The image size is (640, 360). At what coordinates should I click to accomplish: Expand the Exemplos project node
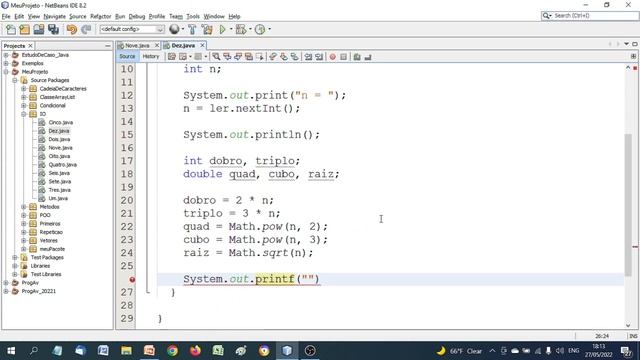(6, 63)
